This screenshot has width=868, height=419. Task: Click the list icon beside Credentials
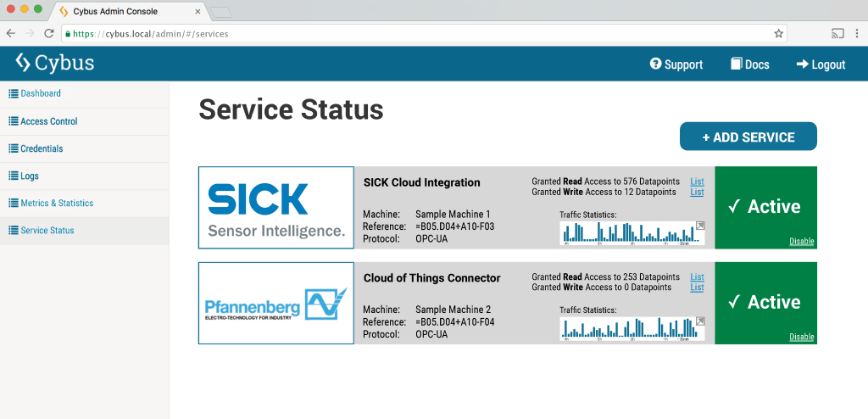pos(14,148)
